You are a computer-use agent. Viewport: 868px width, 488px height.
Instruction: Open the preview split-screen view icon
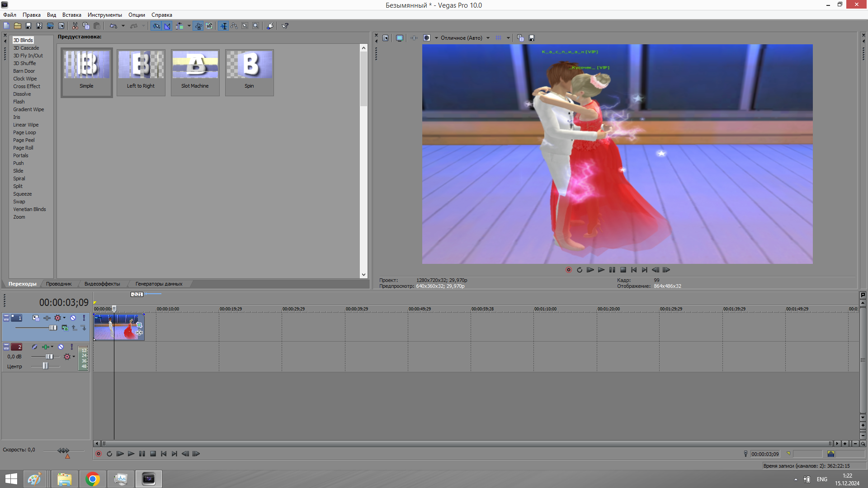pos(426,38)
